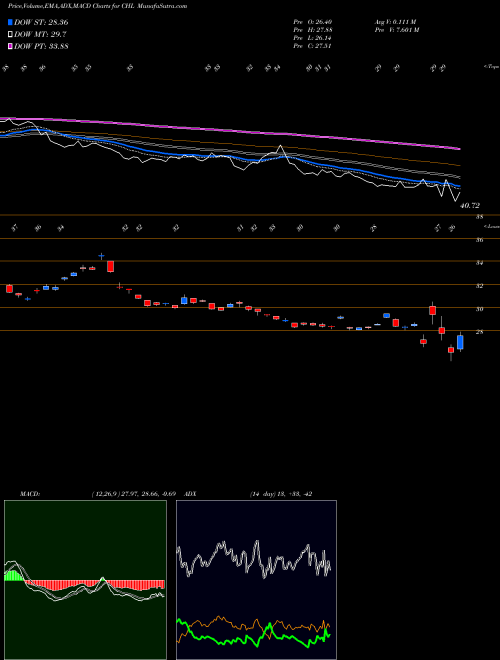Click the blue DOW ST legend swatch
500x660 pixels.
10,22
